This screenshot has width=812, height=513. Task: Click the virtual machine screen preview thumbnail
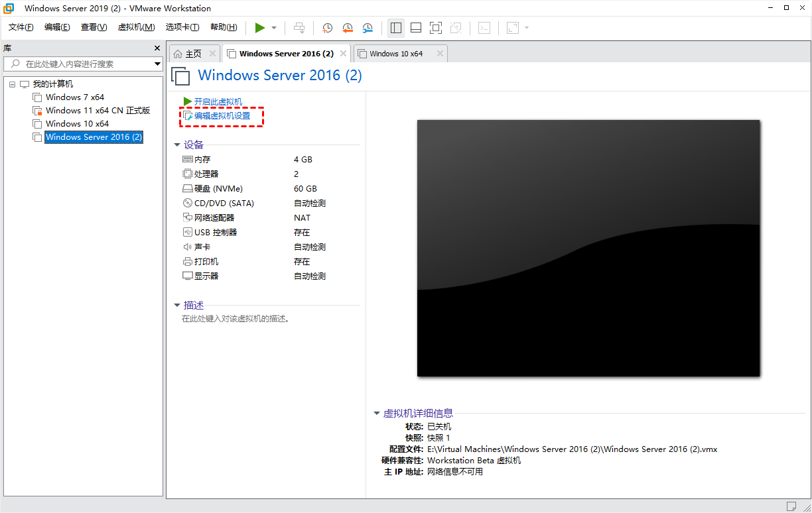pyautogui.click(x=588, y=248)
